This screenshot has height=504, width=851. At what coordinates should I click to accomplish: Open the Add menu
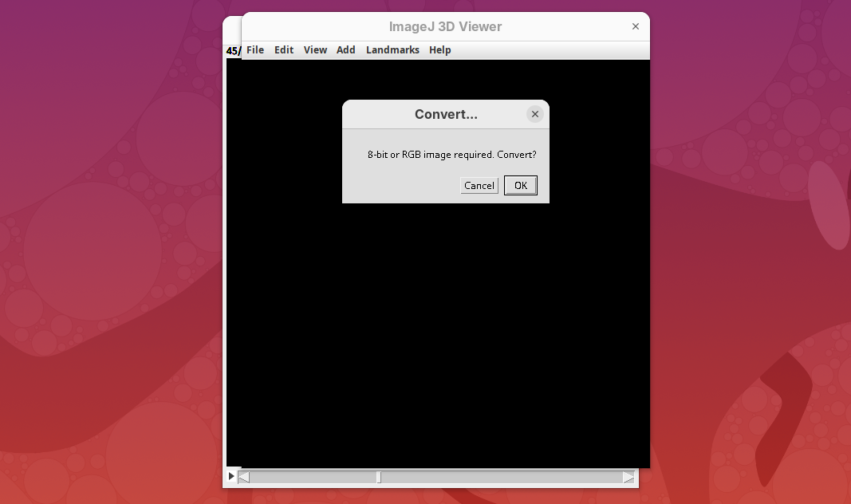tap(345, 50)
